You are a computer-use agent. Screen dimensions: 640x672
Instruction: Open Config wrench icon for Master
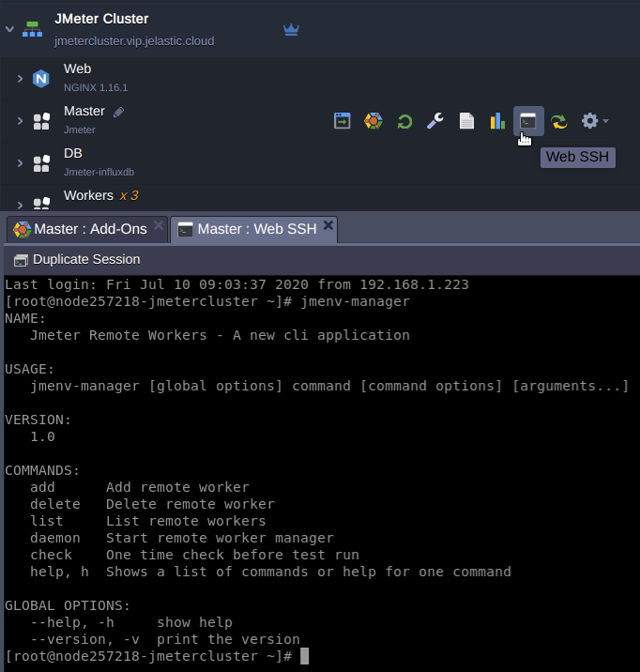pos(435,121)
